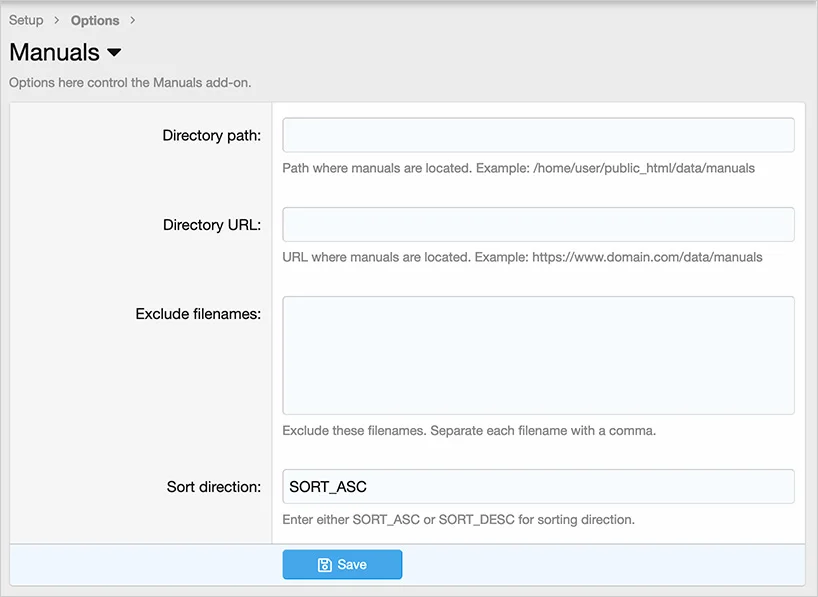This screenshot has height=597, width=818.
Task: Click the Directory path example hint text
Action: click(x=518, y=168)
